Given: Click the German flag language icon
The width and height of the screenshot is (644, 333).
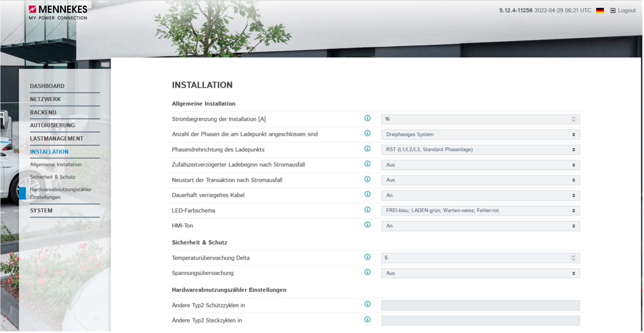Looking at the screenshot, I should click(x=600, y=10).
